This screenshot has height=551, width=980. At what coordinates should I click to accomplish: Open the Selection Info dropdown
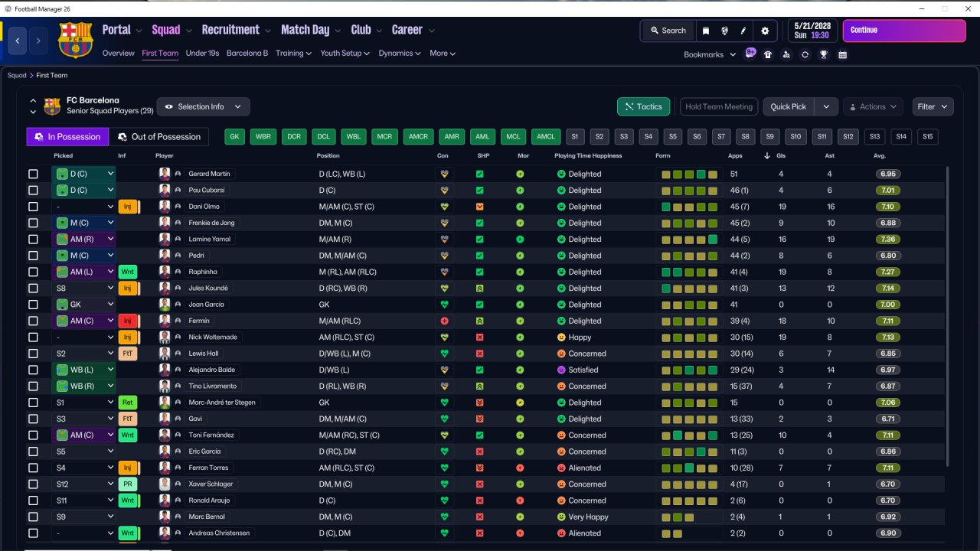pyautogui.click(x=203, y=107)
